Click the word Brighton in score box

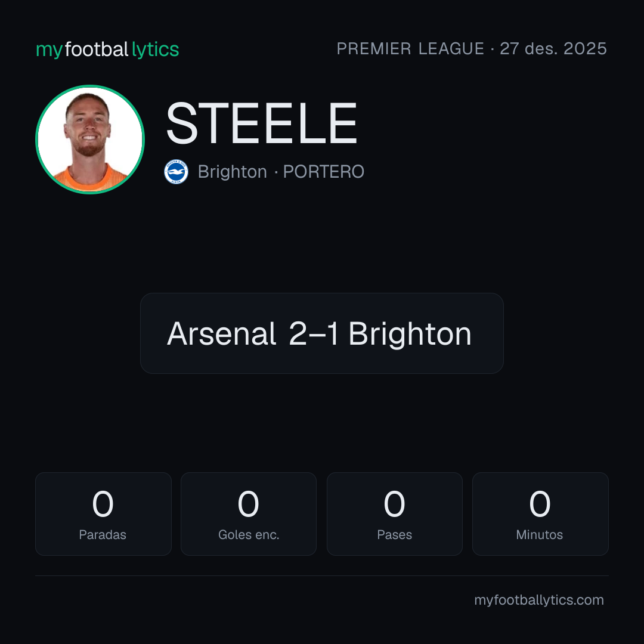tap(410, 335)
